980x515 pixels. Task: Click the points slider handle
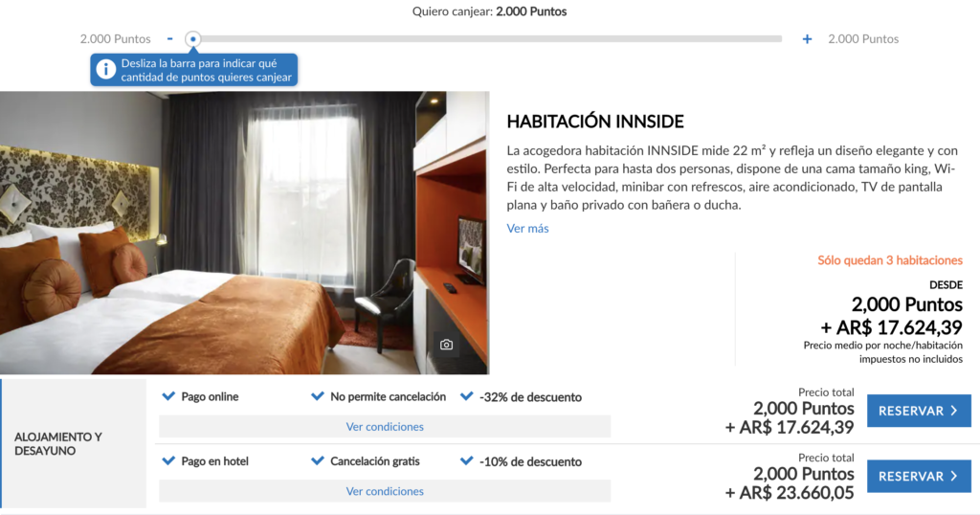click(193, 38)
